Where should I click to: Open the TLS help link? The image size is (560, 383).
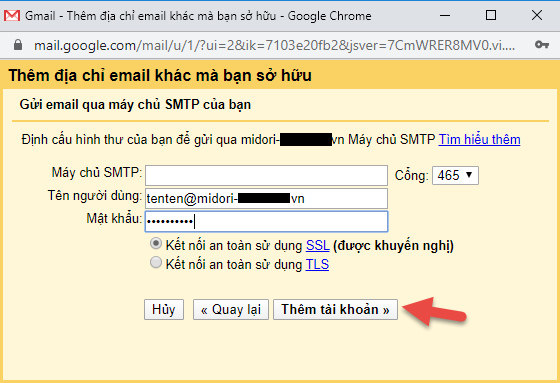pyautogui.click(x=317, y=264)
